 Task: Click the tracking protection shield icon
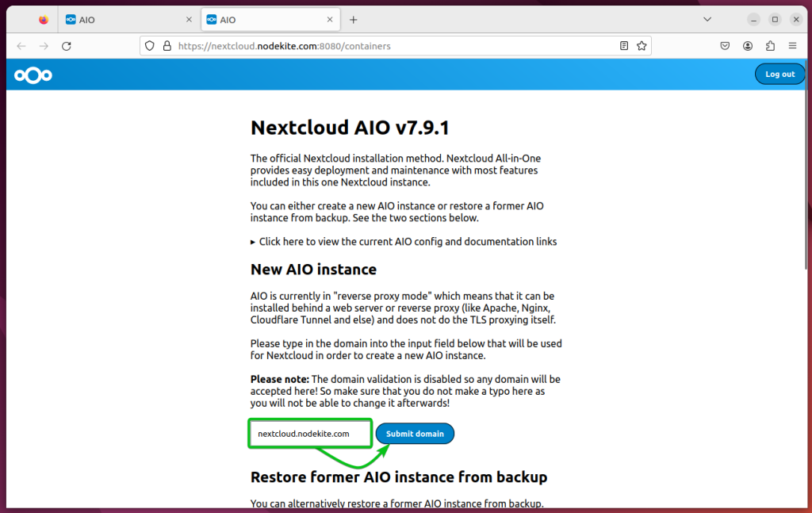150,45
